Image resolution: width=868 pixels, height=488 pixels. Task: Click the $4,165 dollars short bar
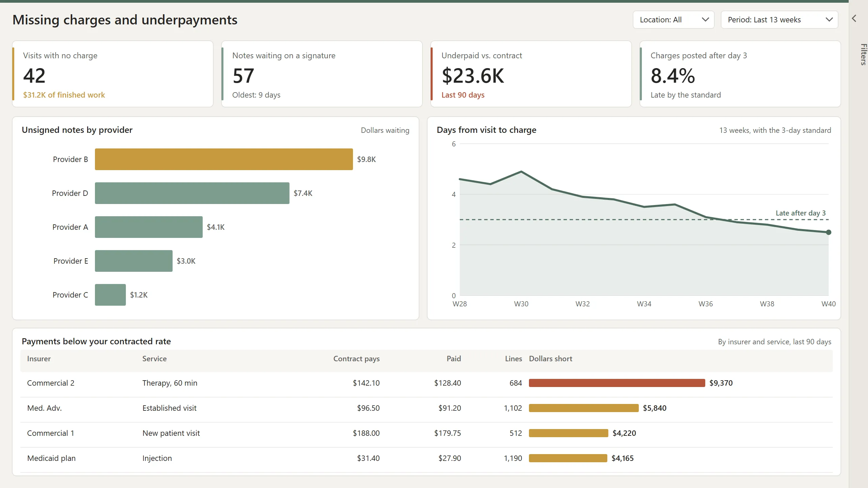point(568,458)
